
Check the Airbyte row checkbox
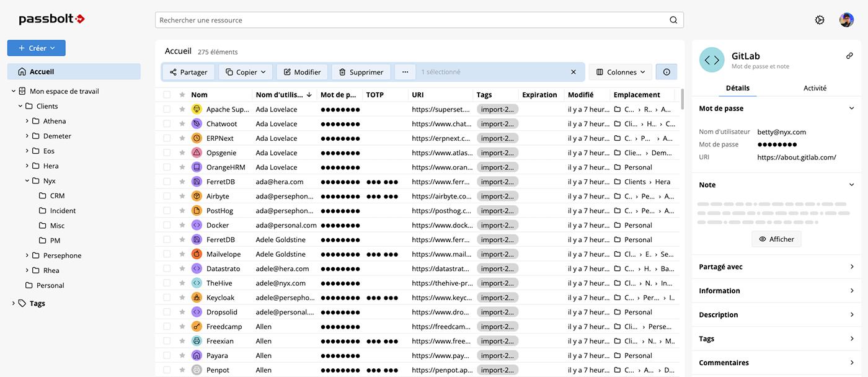pyautogui.click(x=167, y=196)
